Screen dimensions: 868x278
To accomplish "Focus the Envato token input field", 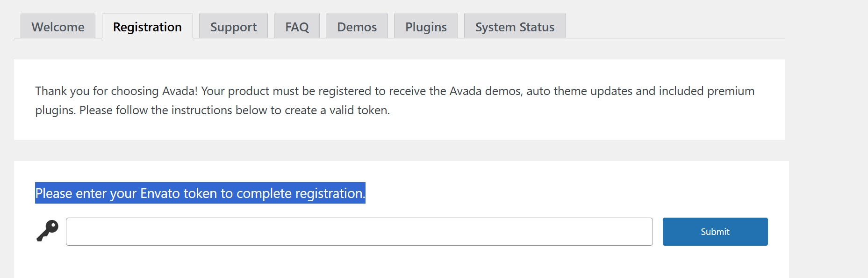I will click(x=359, y=232).
